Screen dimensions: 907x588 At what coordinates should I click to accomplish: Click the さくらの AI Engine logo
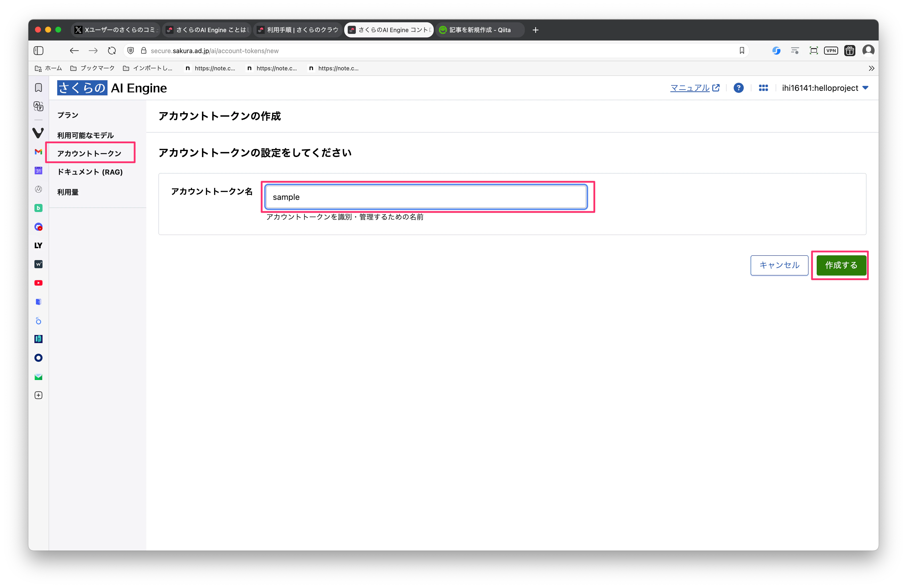point(112,88)
